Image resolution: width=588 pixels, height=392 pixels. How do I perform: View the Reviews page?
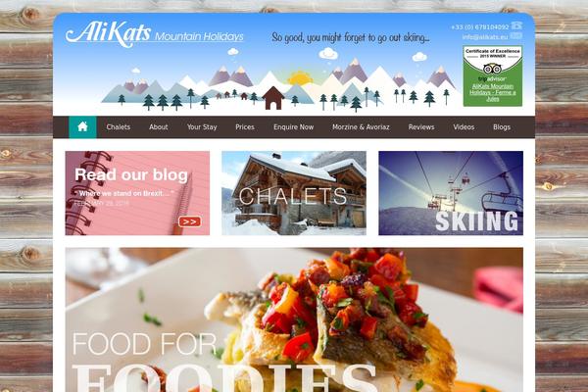[x=421, y=127]
